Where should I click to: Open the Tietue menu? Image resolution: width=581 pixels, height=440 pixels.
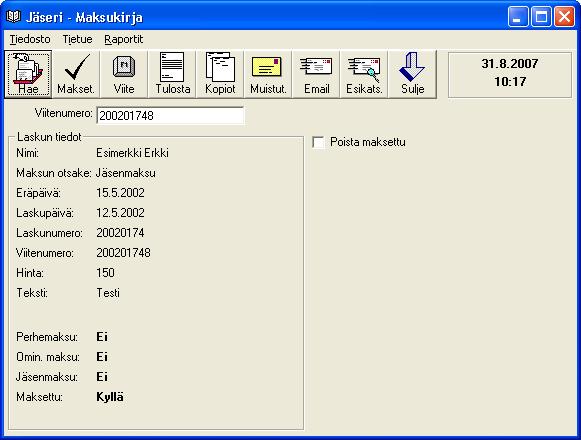coord(77,39)
